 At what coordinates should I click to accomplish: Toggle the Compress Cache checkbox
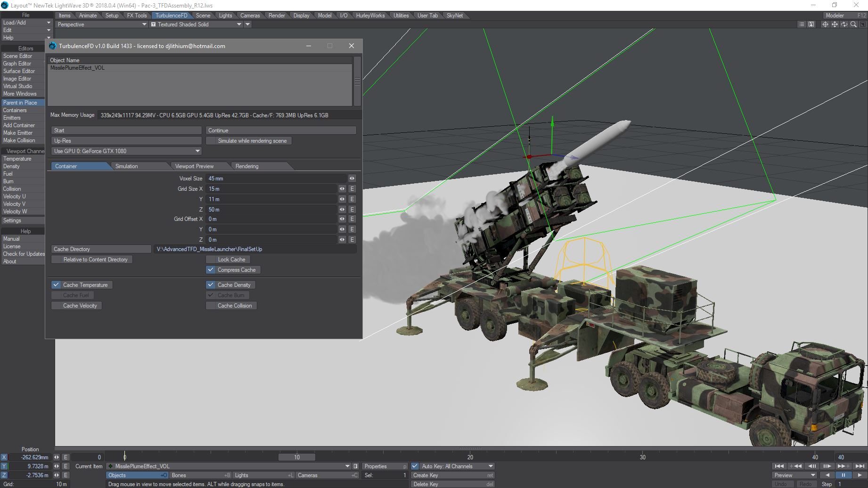click(x=211, y=270)
